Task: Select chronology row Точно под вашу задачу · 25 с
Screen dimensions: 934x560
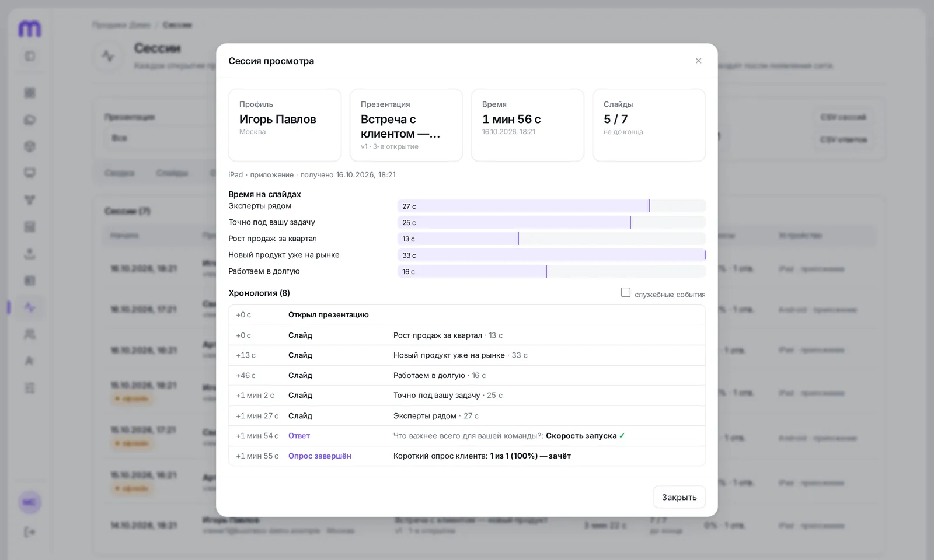Action: click(x=467, y=395)
